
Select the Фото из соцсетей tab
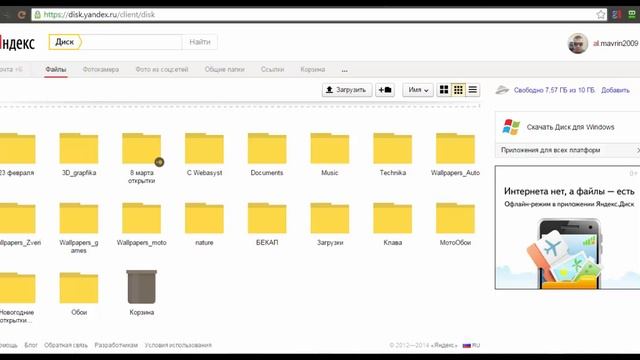(162, 69)
